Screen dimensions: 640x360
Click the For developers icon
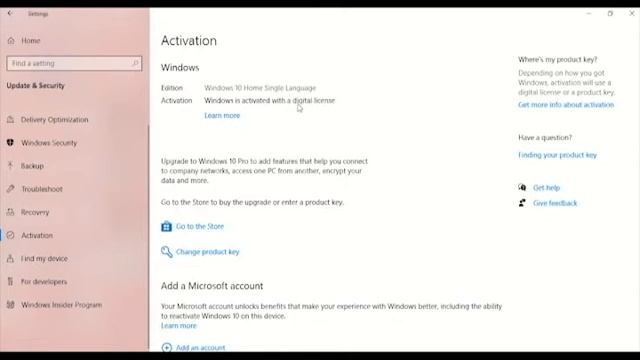[x=11, y=282]
